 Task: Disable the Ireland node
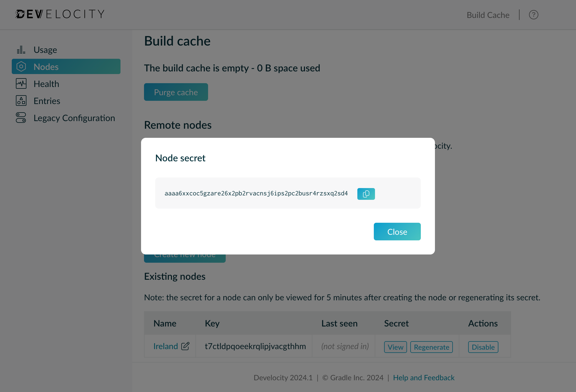[x=483, y=347]
